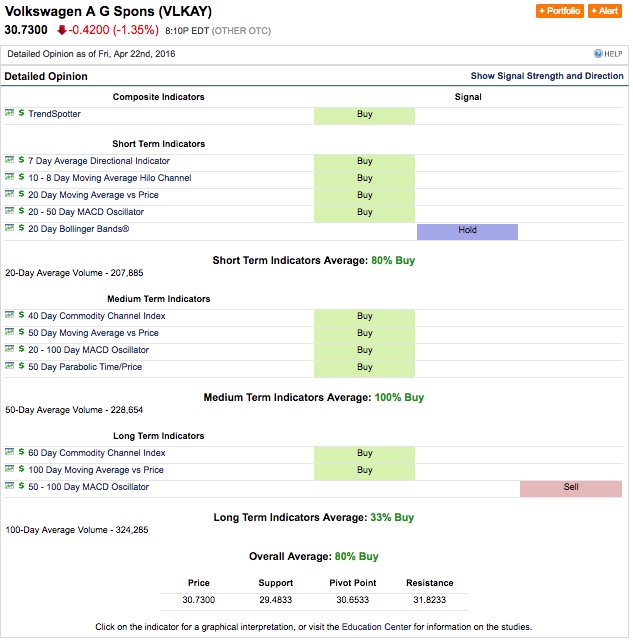Image resolution: width=633 pixels, height=642 pixels.
Task: Click dollar icon for 20 Day Bollinger Bands
Action: coord(21,228)
